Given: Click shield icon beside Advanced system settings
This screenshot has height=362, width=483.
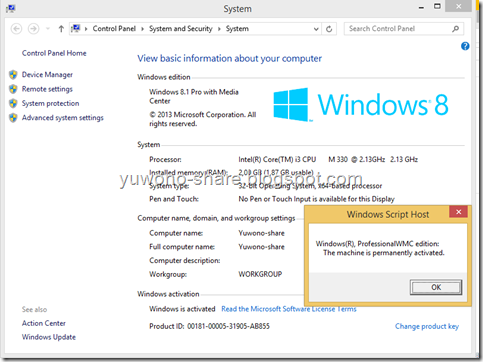Looking at the screenshot, I should point(13,118).
